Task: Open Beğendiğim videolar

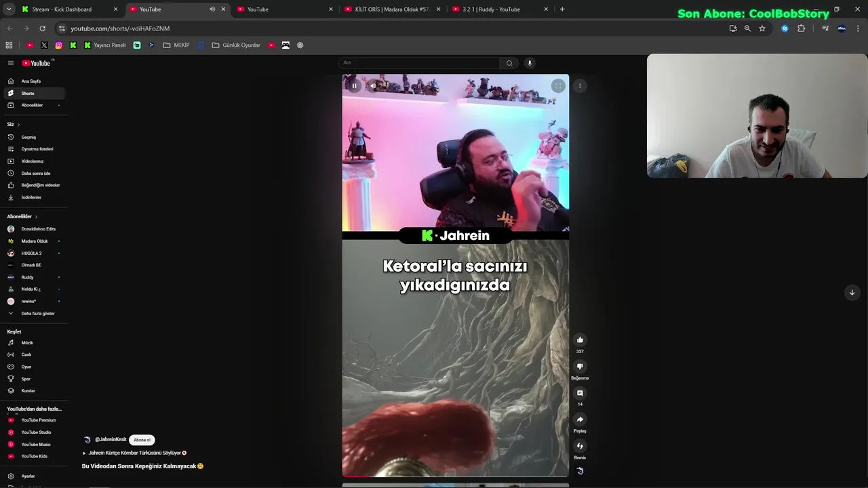Action: (34, 186)
